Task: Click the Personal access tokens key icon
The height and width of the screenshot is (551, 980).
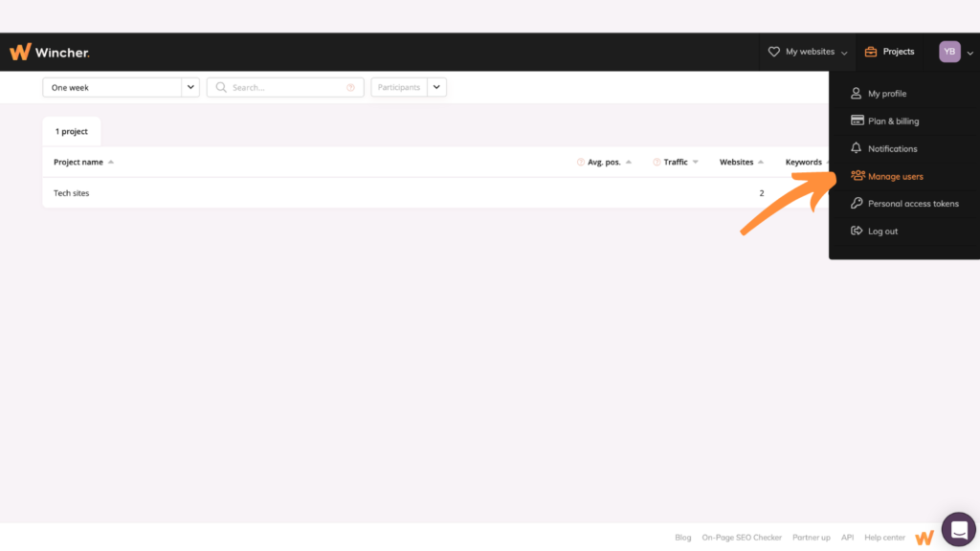Action: point(857,203)
